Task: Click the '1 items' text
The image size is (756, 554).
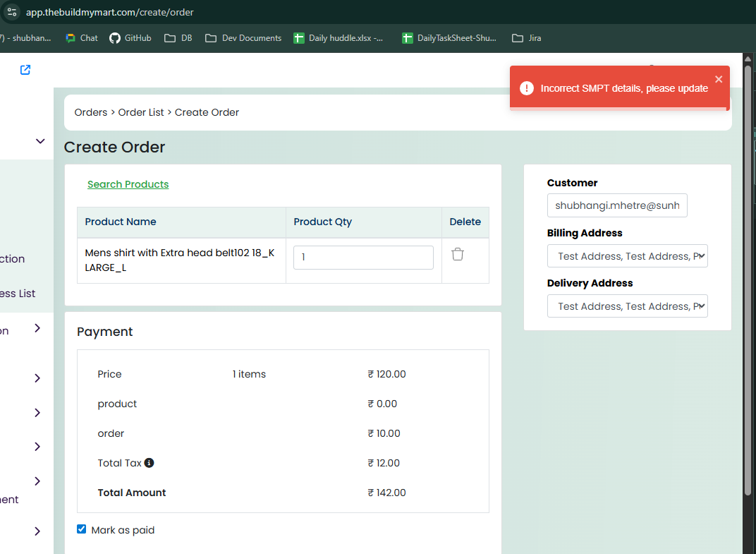Action: click(249, 374)
